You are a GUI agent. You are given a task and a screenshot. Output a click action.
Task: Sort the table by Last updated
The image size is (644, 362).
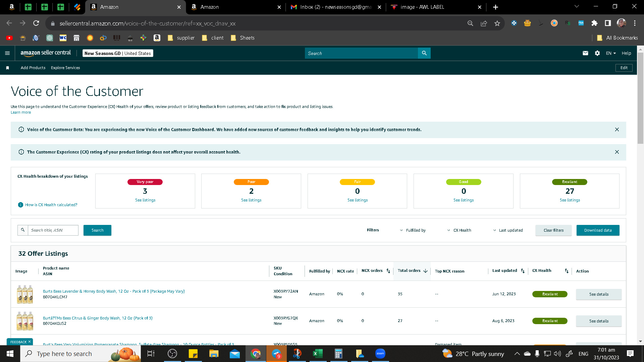[x=523, y=271]
